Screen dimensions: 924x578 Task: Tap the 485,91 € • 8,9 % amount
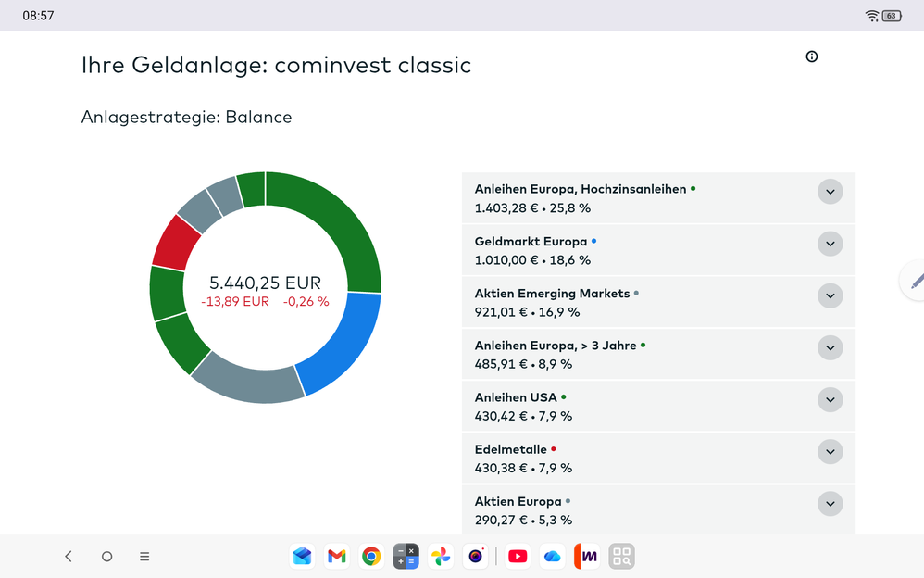click(x=523, y=364)
